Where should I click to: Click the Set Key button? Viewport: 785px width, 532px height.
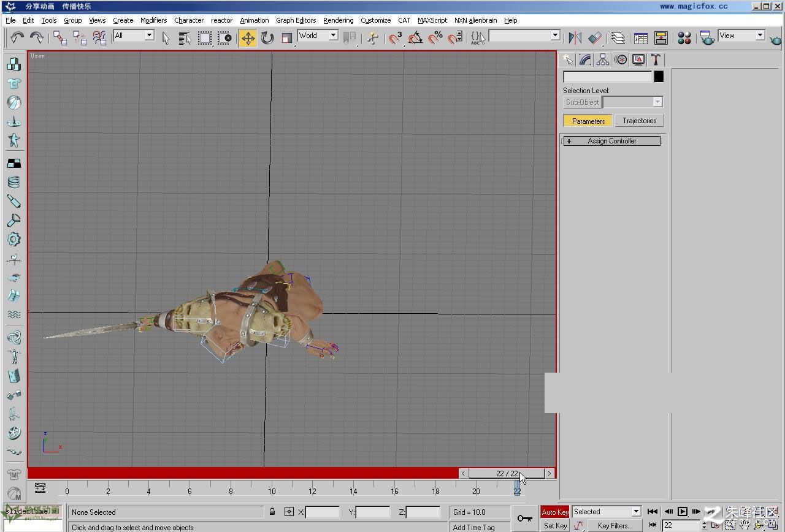click(555, 525)
